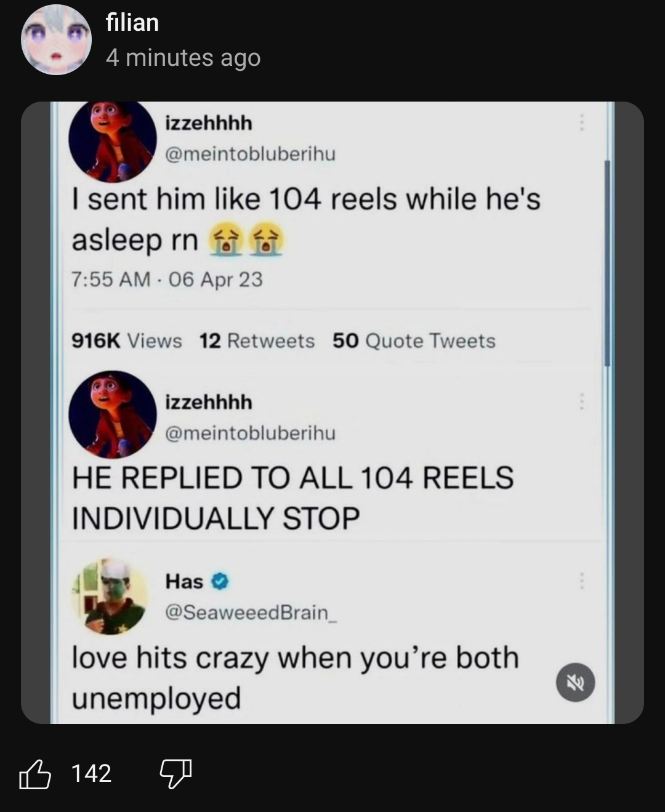
Task: Click the Has user profile picture
Action: pyautogui.click(x=110, y=597)
